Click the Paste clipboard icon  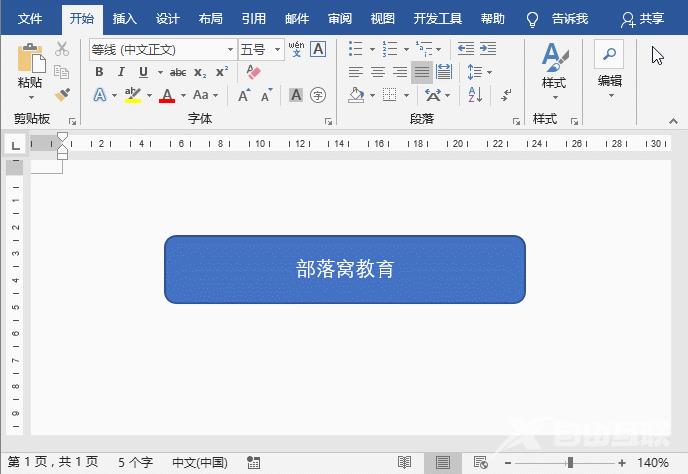click(x=31, y=58)
